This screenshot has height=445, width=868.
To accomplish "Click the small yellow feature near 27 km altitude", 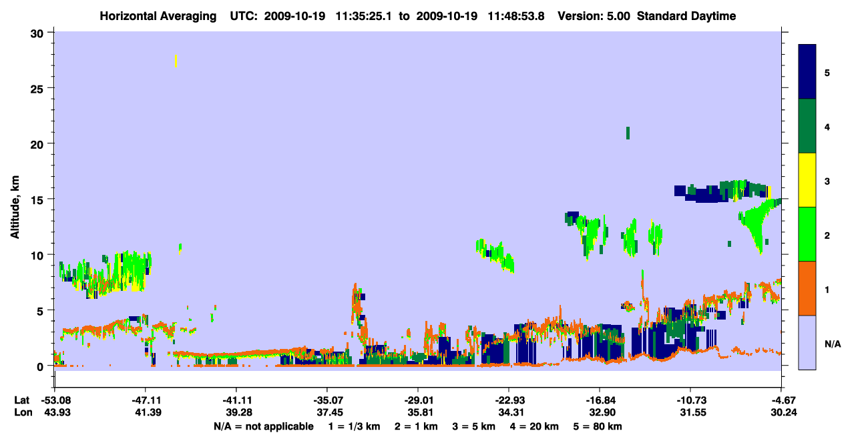I will pos(176,61).
